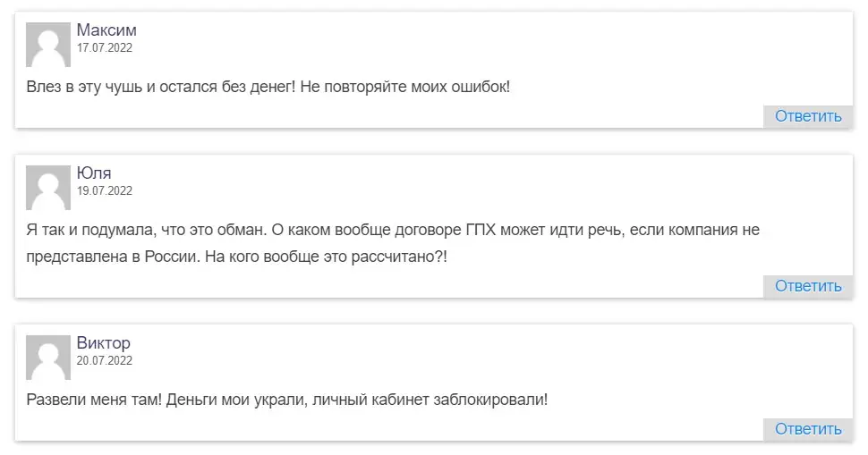This screenshot has height=455, width=868.
Task: Select the date 17.07.2022
Action: tap(105, 47)
